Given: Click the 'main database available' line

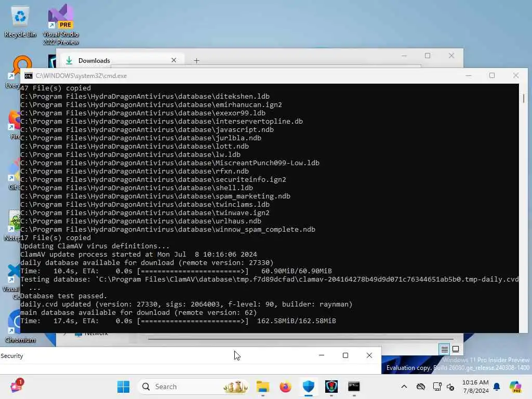Looking at the screenshot, I should 138,312.
